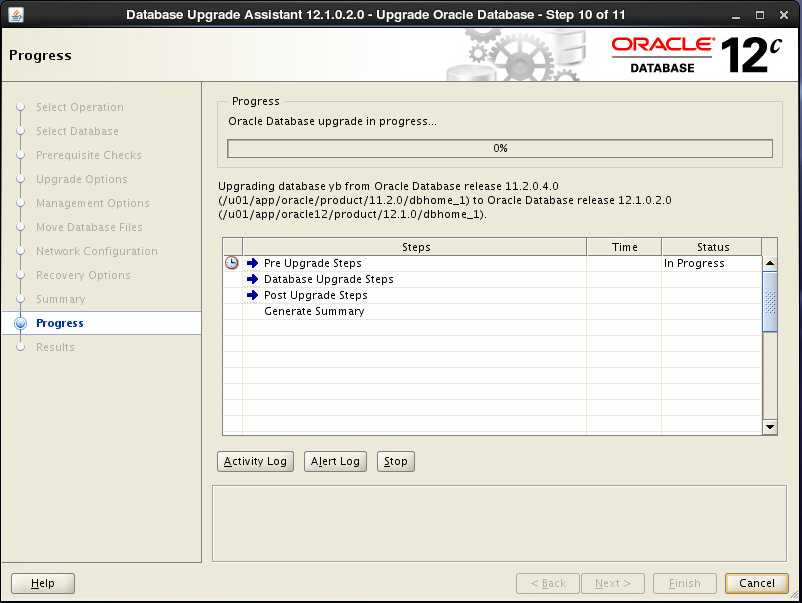Select the Pre Upgrade Steps row text
This screenshot has width=802, height=603.
tap(313, 263)
